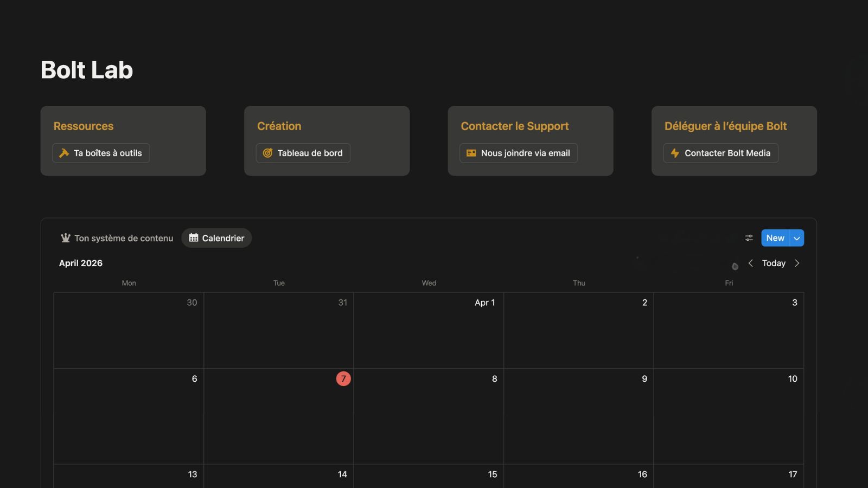
Task: Select the March 31 calendar cell
Action: (279, 331)
